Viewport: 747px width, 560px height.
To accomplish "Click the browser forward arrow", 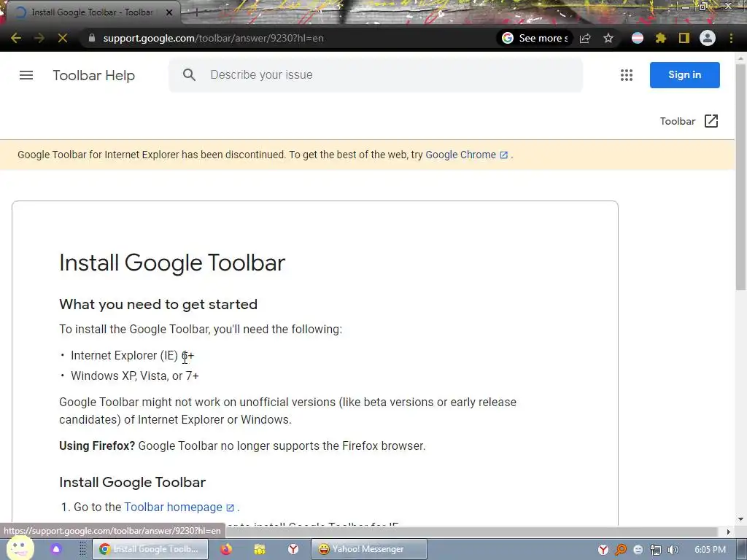I will point(39,38).
